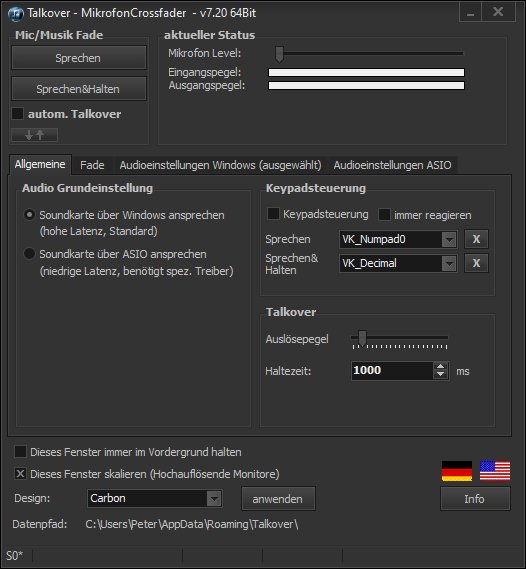This screenshot has width=526, height=569.
Task: Switch to the Fade tab
Action: 92,165
